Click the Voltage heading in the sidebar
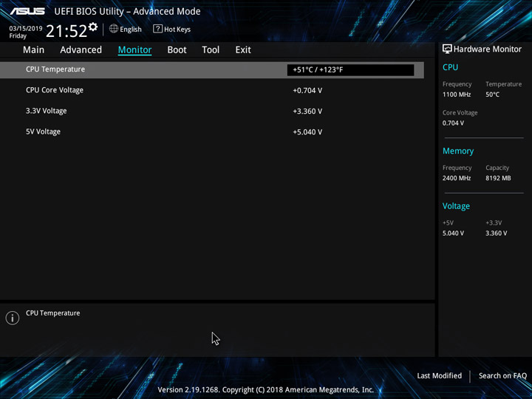This screenshot has height=399, width=532. [456, 206]
